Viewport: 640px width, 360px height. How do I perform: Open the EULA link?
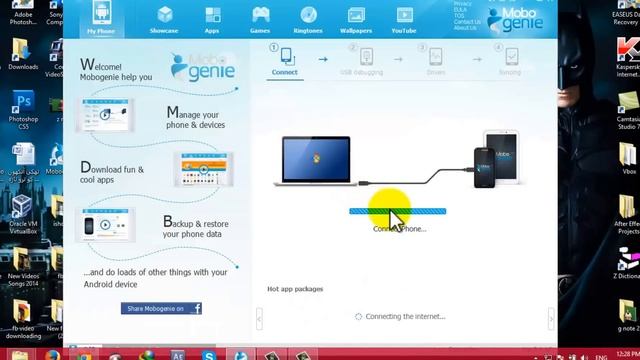coord(460,10)
